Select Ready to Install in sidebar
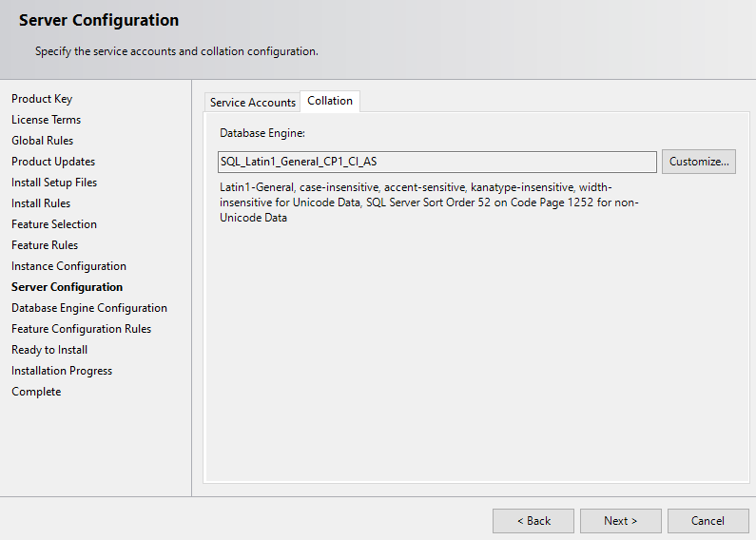The width and height of the screenshot is (756, 540). [x=49, y=350]
